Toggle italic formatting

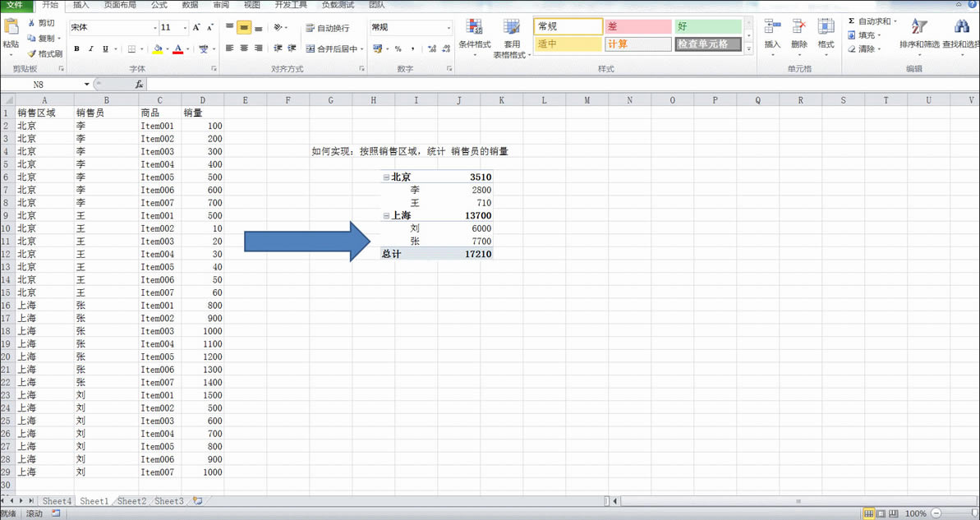tap(90, 48)
